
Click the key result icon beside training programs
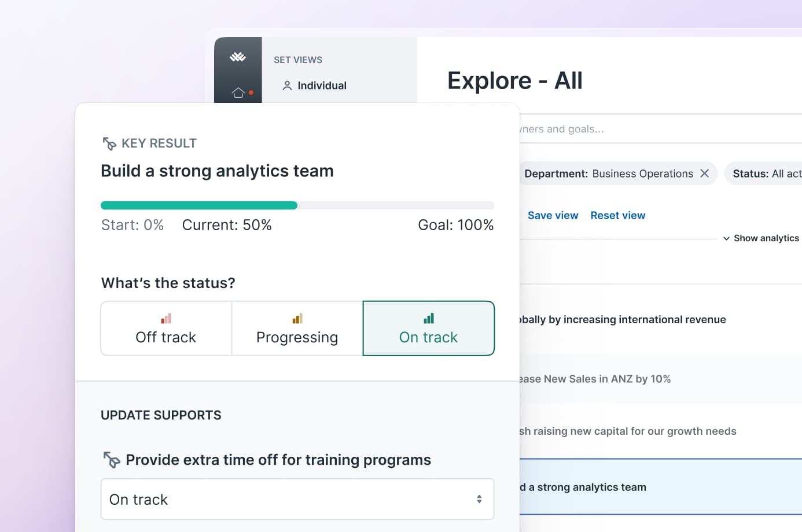pos(111,460)
